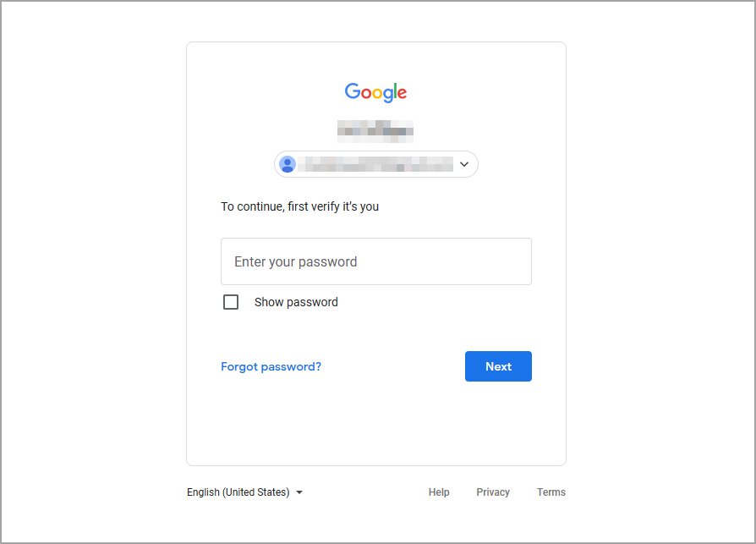Enable the Show password checkbox
The image size is (756, 544).
pyautogui.click(x=231, y=302)
